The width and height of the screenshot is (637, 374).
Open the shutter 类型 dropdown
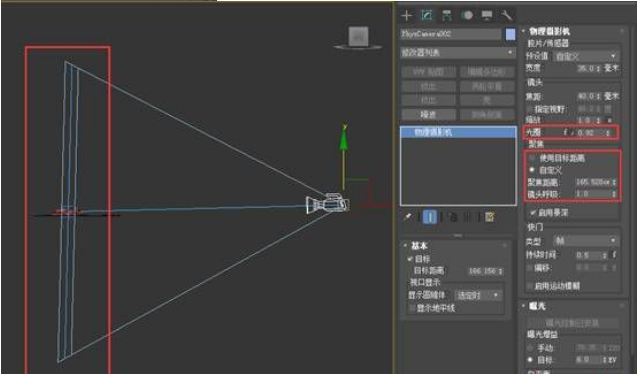tap(585, 241)
